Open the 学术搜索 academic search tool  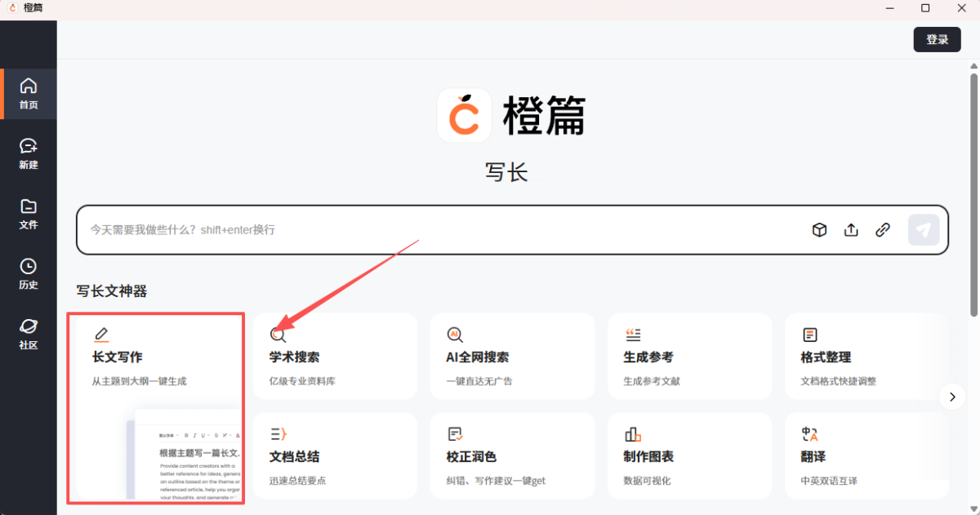click(335, 351)
